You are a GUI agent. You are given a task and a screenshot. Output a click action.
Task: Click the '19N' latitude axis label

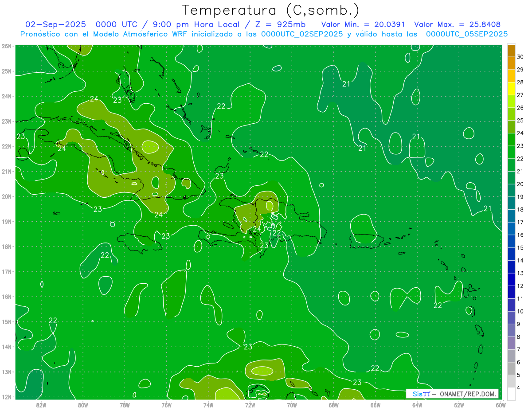[x=6, y=221]
